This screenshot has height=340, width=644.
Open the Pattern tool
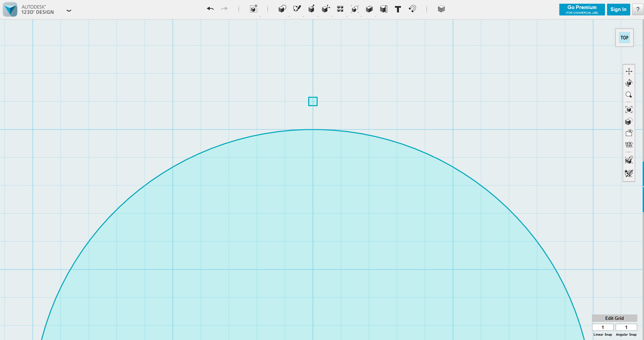340,9
